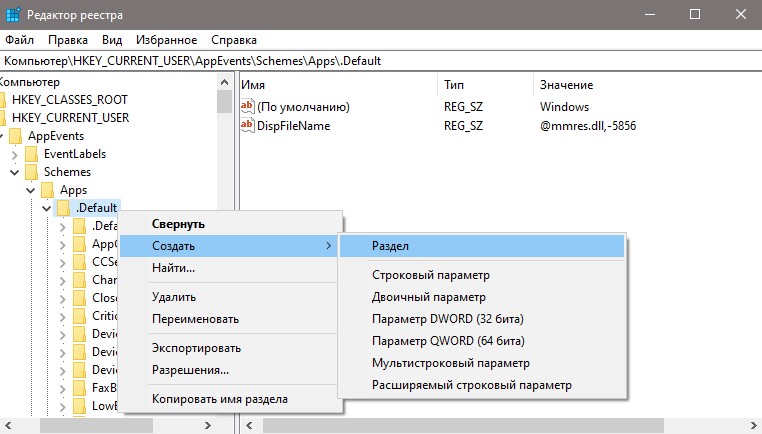762x434 pixels.
Task: Select the Компьютер root node
Action: [30, 82]
